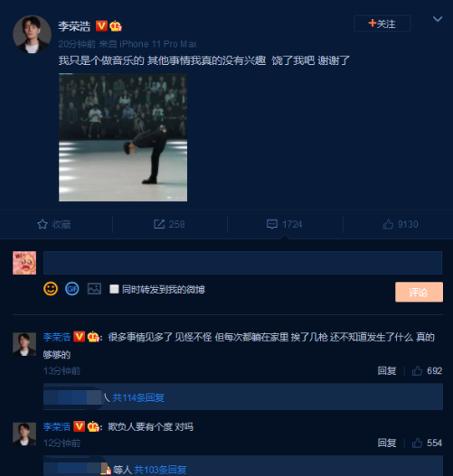Screen dimensions: 453x476
Task: Click the repost icon showing 258
Action: coord(159,224)
